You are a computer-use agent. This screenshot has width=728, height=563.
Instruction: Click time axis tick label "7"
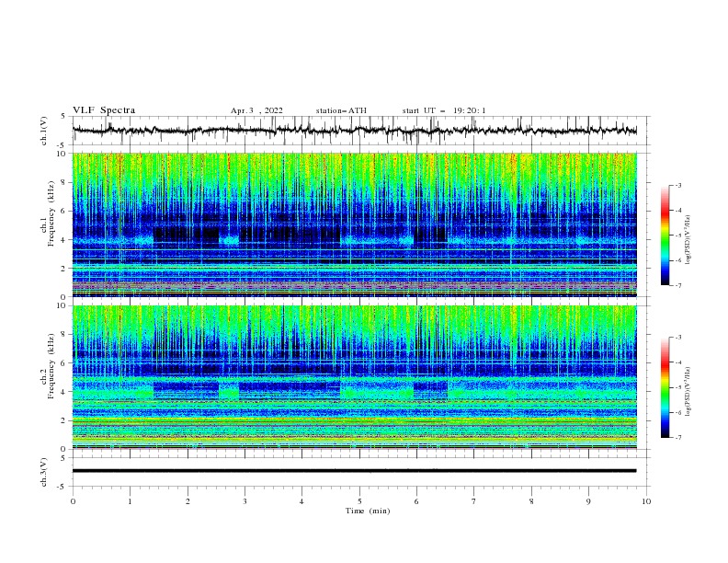pos(474,501)
